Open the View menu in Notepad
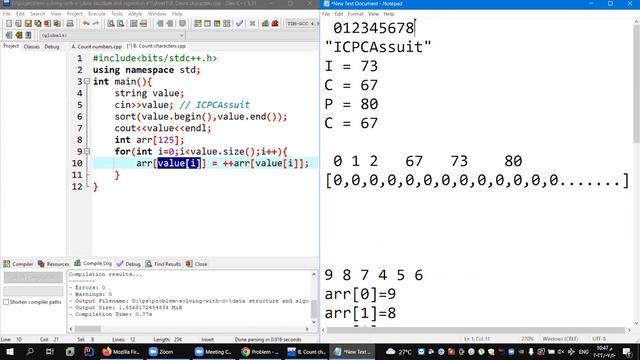Viewport: 640px width, 360px height. [373, 14]
